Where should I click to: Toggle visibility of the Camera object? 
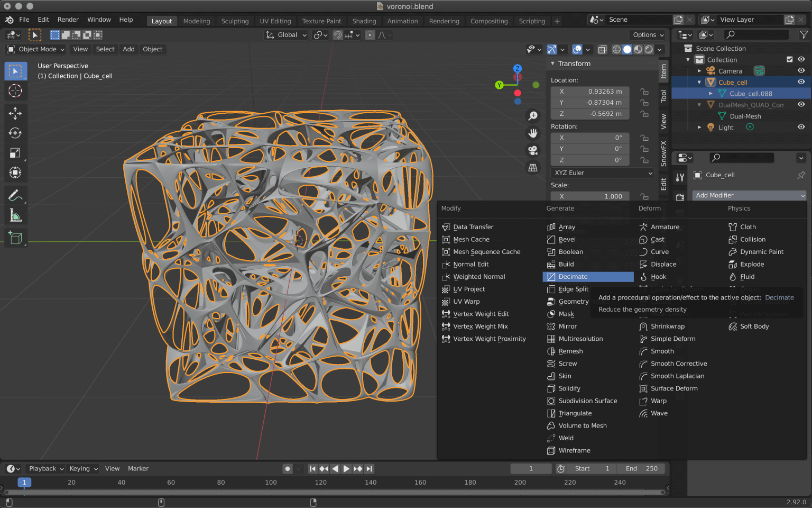(801, 70)
